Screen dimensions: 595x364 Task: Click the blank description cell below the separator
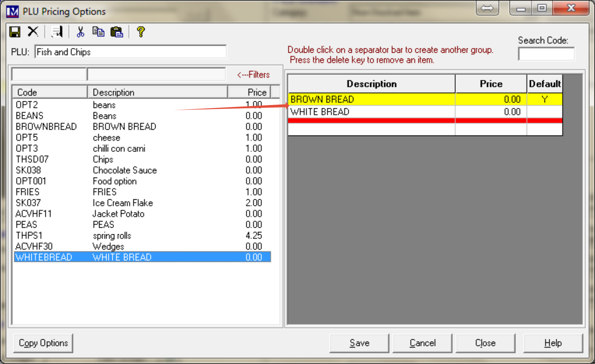click(372, 129)
